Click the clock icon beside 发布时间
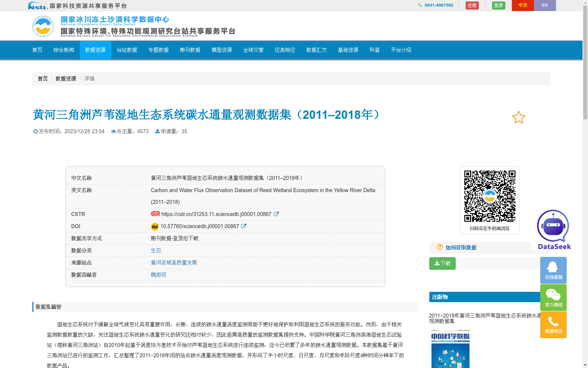Viewport: 588px width, 368px height. point(36,131)
